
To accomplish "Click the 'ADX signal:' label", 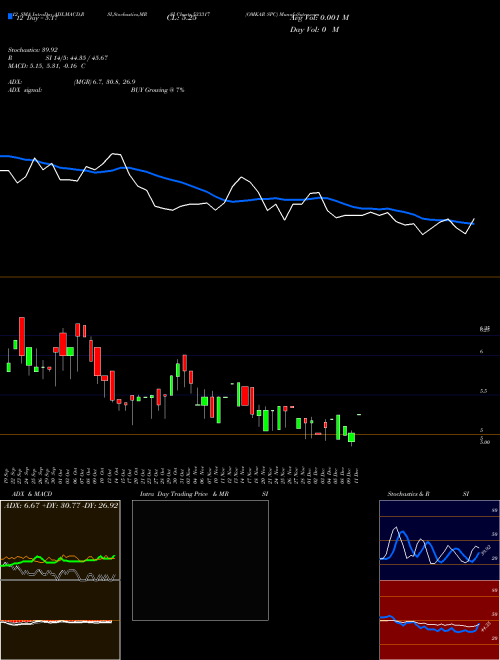I will (x=24, y=90).
